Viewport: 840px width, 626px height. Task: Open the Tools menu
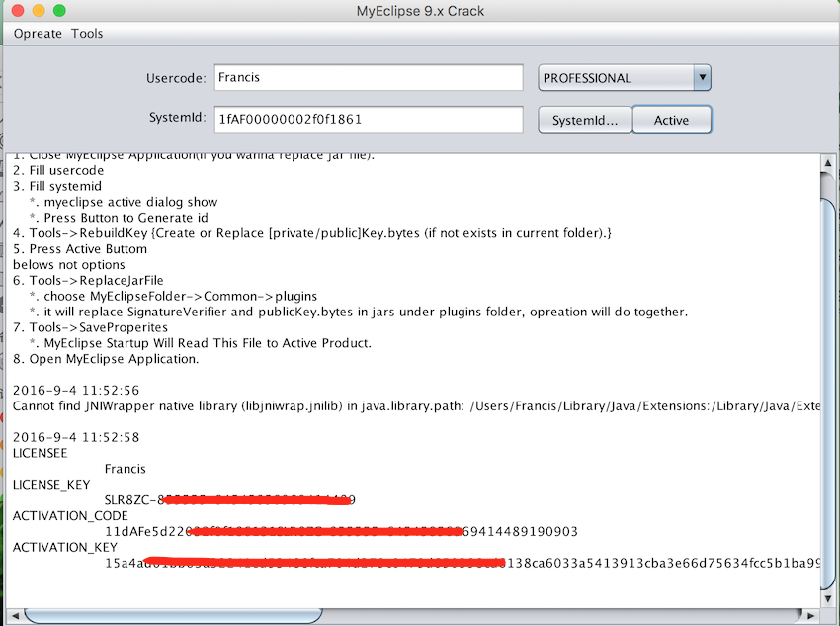click(x=87, y=34)
